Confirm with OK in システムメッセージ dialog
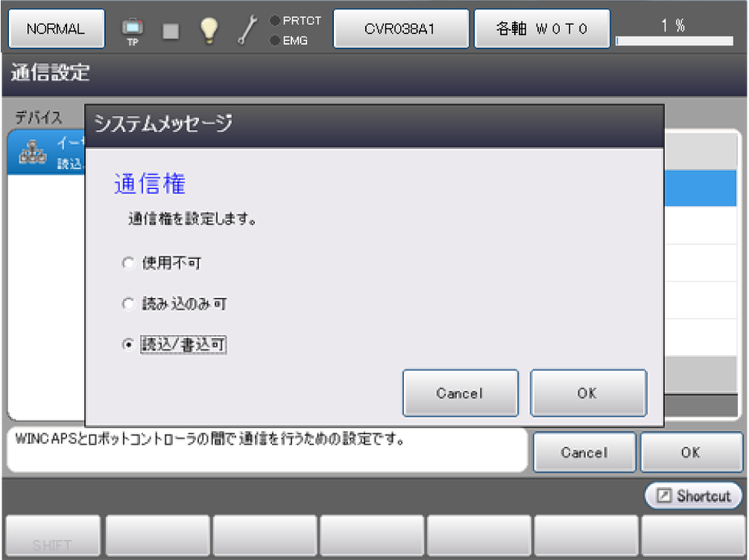749x560 pixels. [x=587, y=393]
